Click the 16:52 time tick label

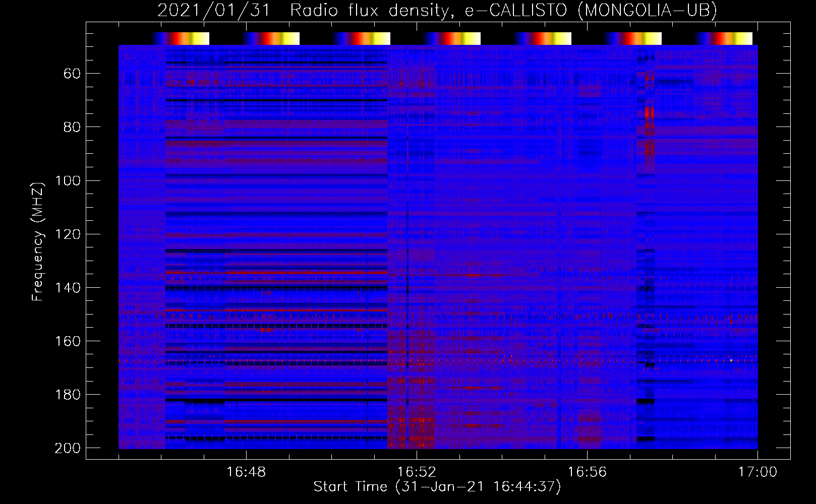click(417, 472)
